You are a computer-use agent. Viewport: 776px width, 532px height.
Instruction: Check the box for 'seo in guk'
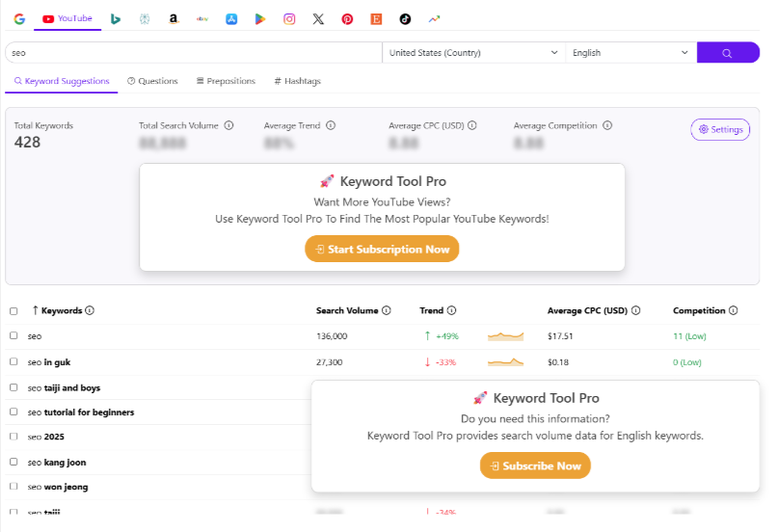(13, 361)
